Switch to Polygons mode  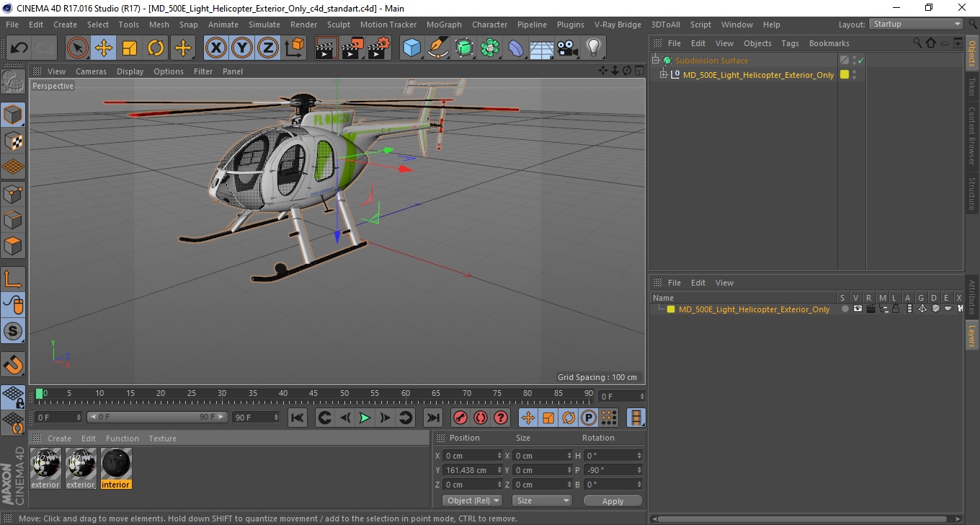click(x=13, y=245)
